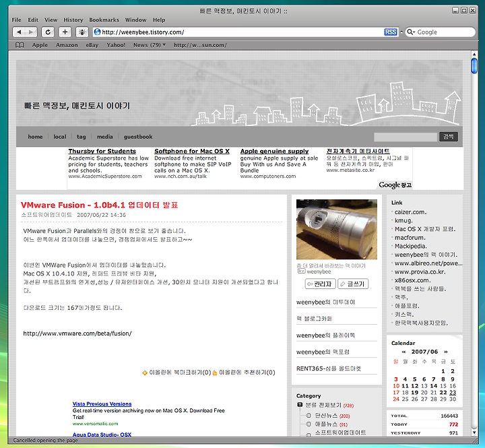Select calendar date 19
The image size is (485, 448).
414,393
